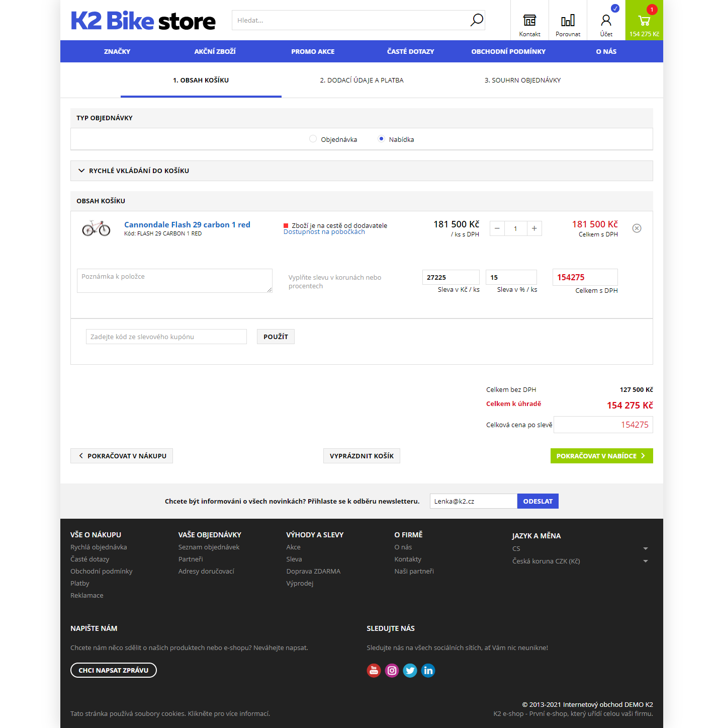Select the Nabídka radio button
This screenshot has width=715, height=728.
tap(381, 139)
